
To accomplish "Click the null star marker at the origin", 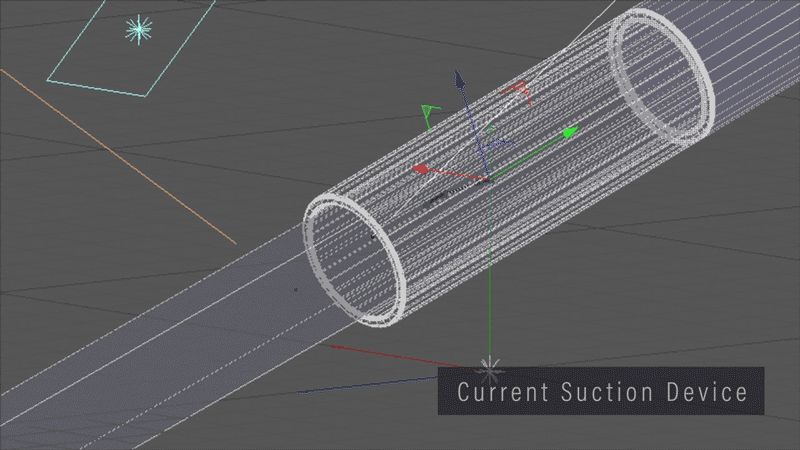I will pyautogui.click(x=489, y=370).
